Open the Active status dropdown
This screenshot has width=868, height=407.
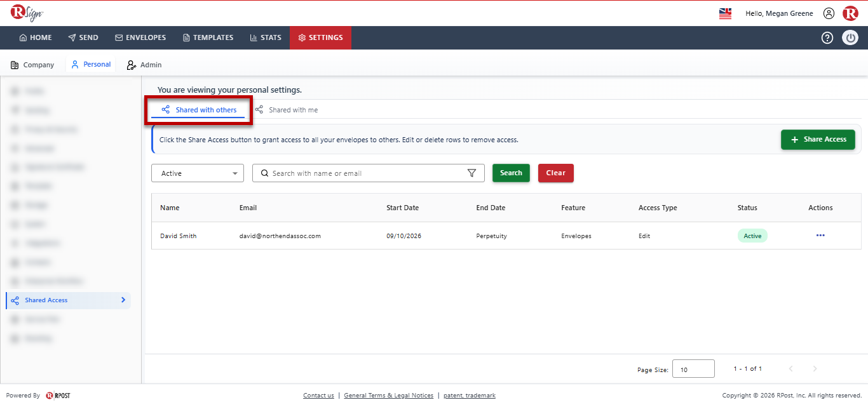198,173
